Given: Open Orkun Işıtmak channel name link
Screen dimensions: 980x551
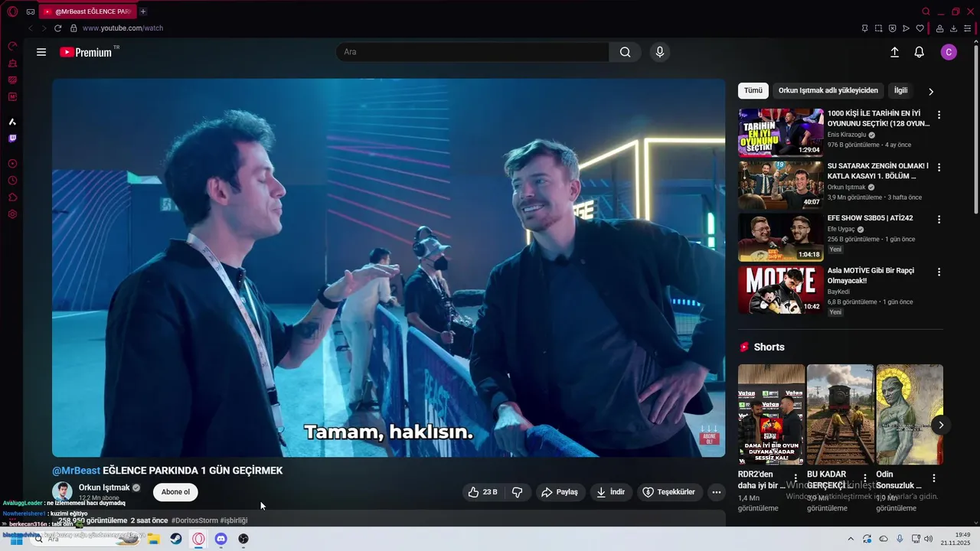Looking at the screenshot, I should click(104, 487).
